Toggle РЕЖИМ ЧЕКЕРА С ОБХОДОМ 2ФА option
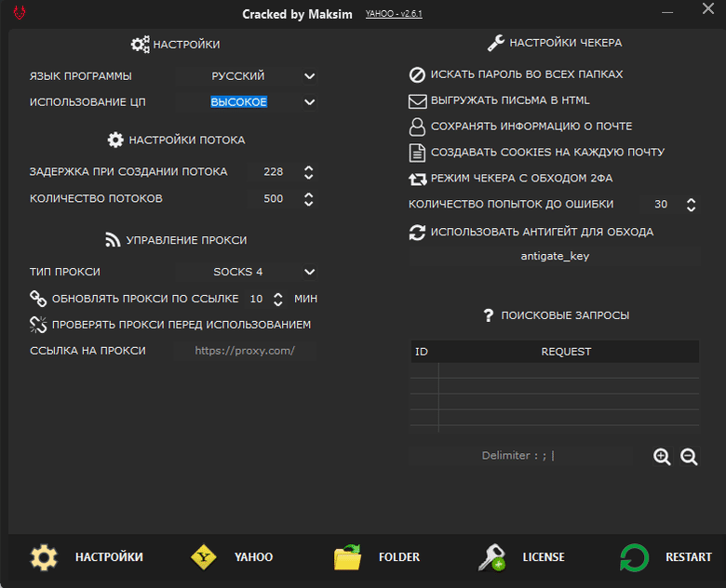Viewport: 726px width, 588px height. click(x=511, y=179)
